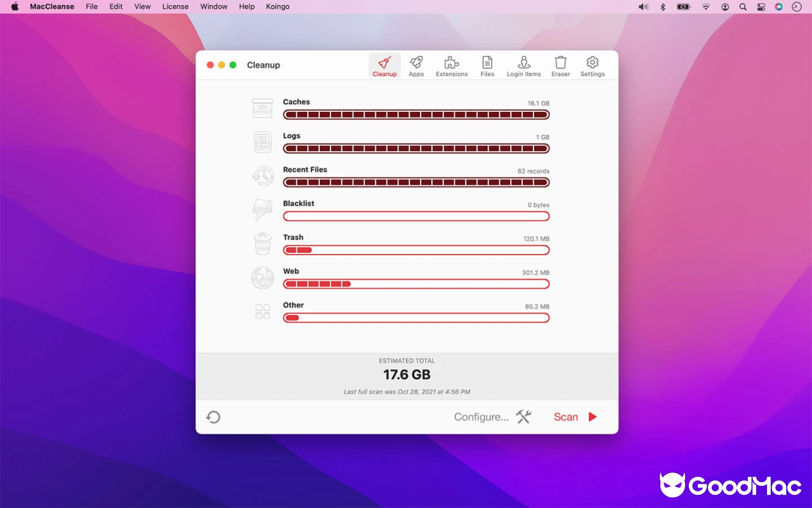Viewport: 812px width, 508px height.
Task: Click the Blacklist thumbs-down icon
Action: tap(263, 210)
